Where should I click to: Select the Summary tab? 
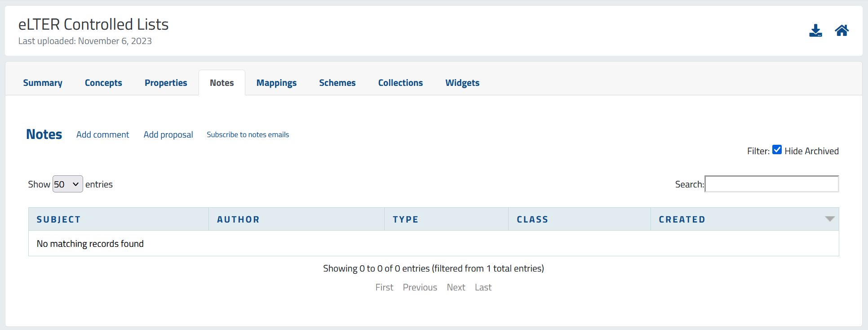pyautogui.click(x=42, y=83)
